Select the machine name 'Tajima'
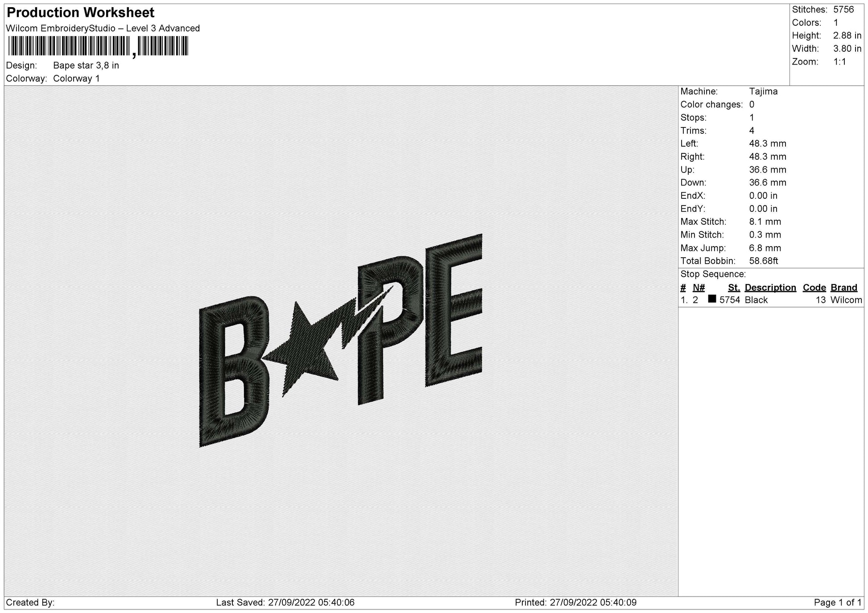This screenshot has width=868, height=613. (x=763, y=91)
